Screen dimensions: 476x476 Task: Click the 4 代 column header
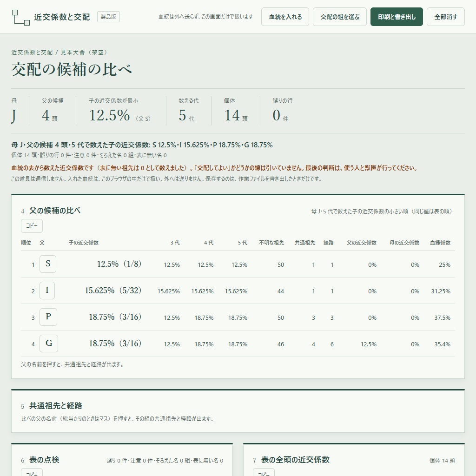point(209,243)
